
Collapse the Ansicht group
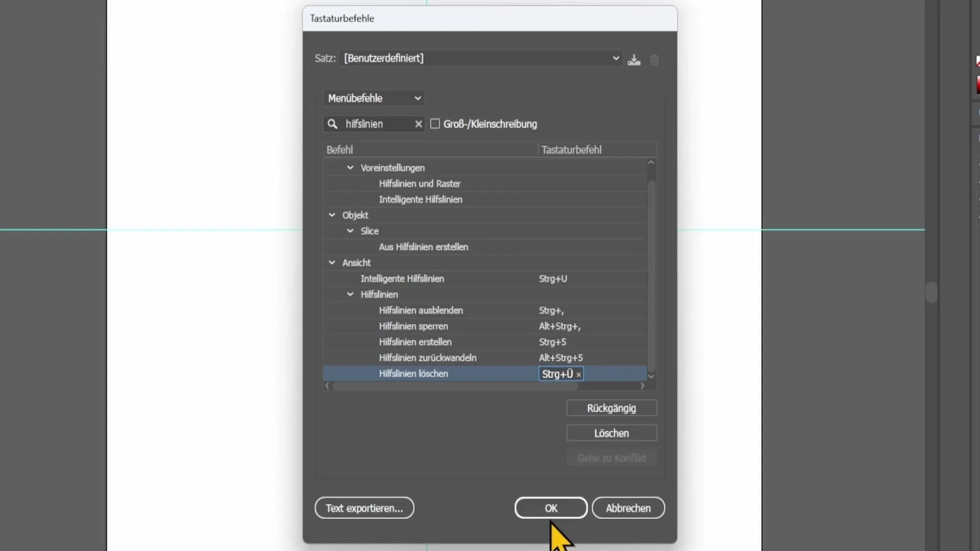pos(332,262)
